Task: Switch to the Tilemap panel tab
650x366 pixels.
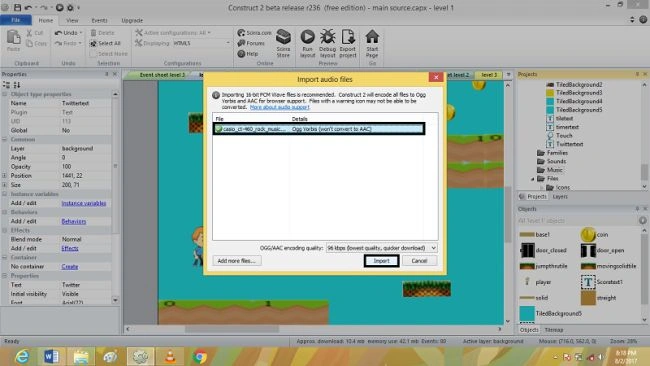Action: (554, 330)
